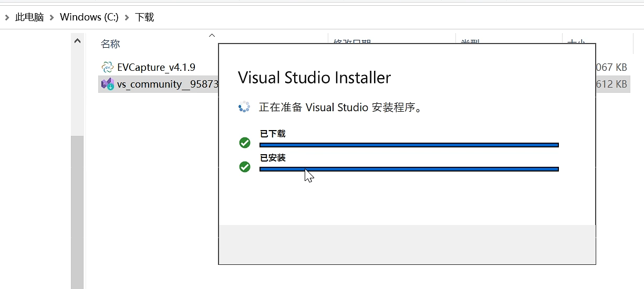Click the Visual Studio Installer title

click(x=315, y=78)
